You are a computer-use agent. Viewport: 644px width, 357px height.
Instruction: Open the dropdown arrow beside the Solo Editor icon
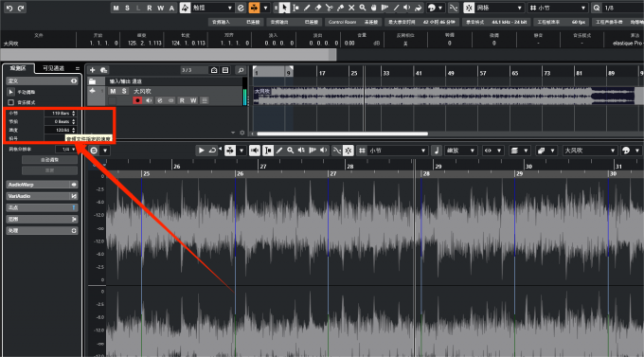tap(105, 151)
